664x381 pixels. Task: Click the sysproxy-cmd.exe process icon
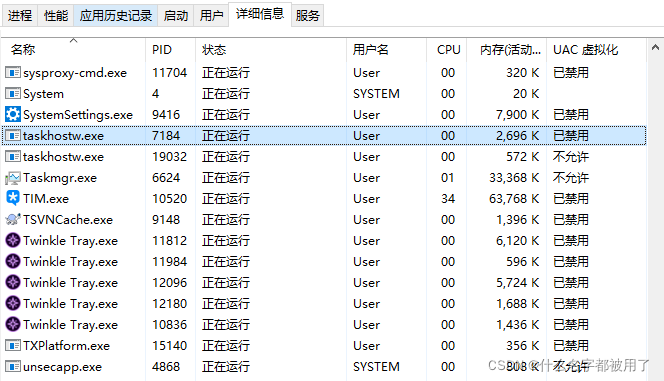[13, 72]
